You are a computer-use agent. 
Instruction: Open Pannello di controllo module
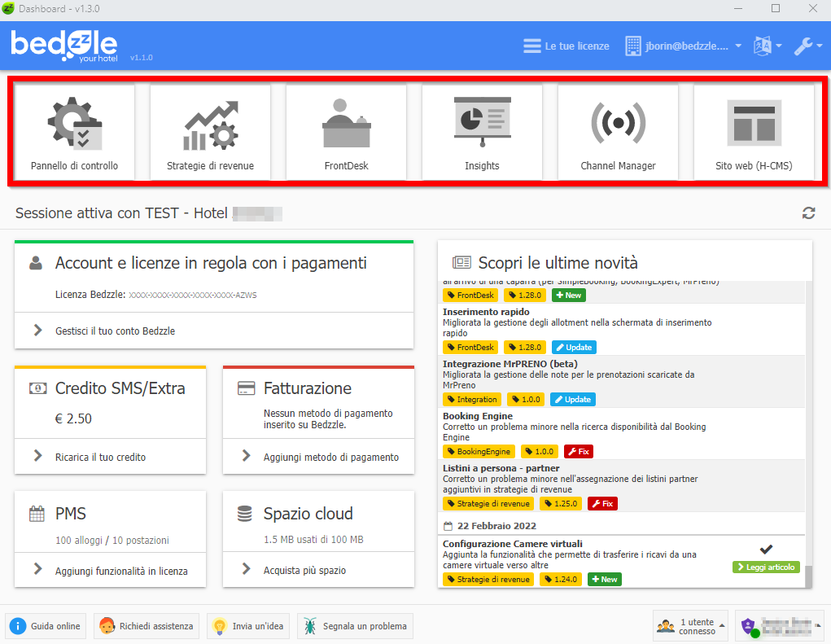pos(74,132)
